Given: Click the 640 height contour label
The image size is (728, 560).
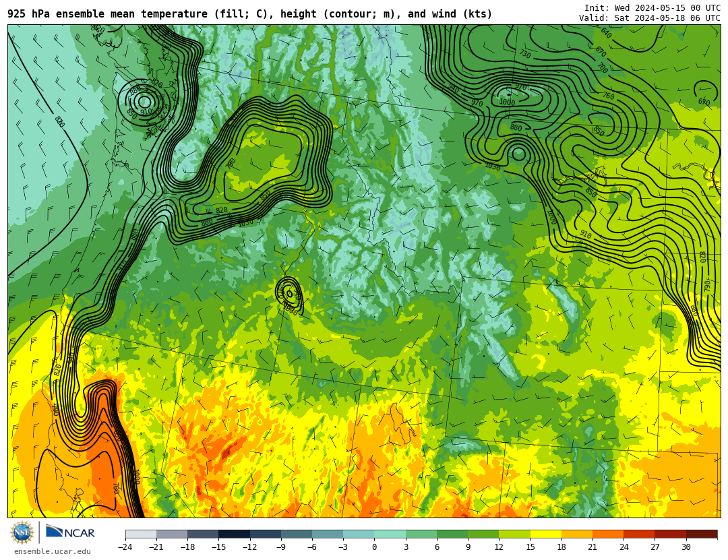Looking at the screenshot, I should (x=606, y=33).
